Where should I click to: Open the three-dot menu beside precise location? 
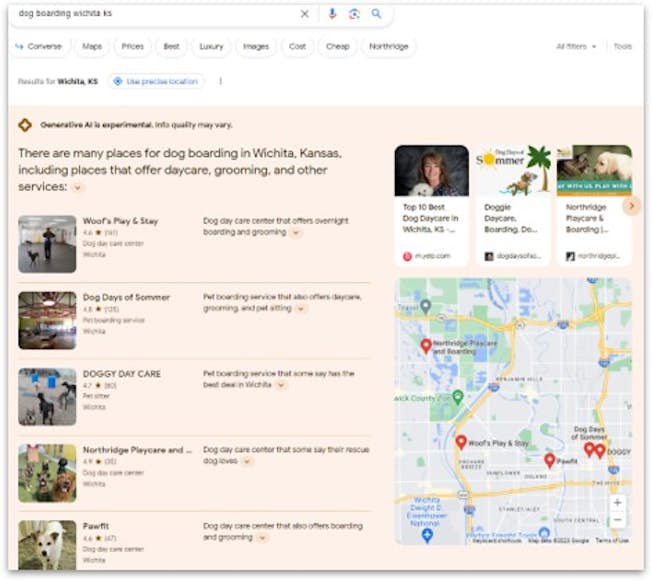(x=220, y=81)
